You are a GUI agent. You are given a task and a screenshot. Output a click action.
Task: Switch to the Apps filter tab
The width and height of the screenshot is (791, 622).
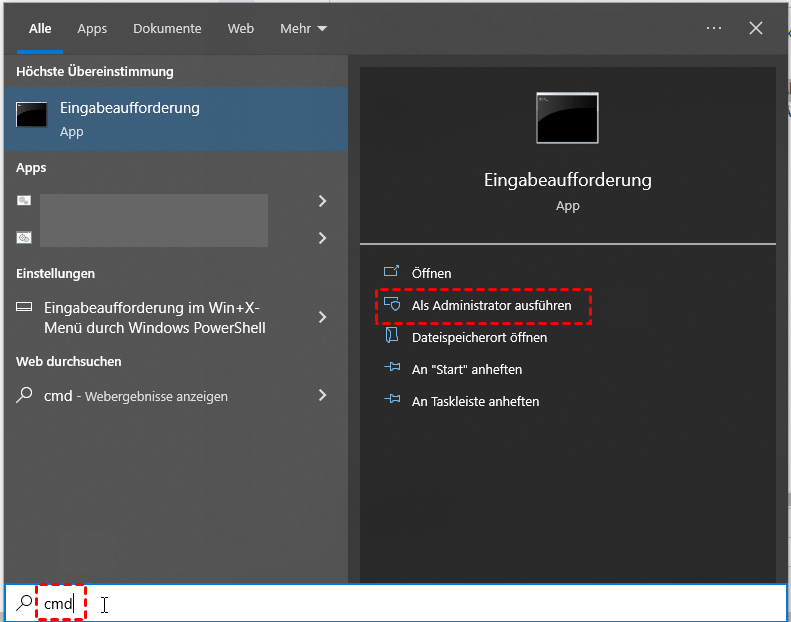coord(92,29)
